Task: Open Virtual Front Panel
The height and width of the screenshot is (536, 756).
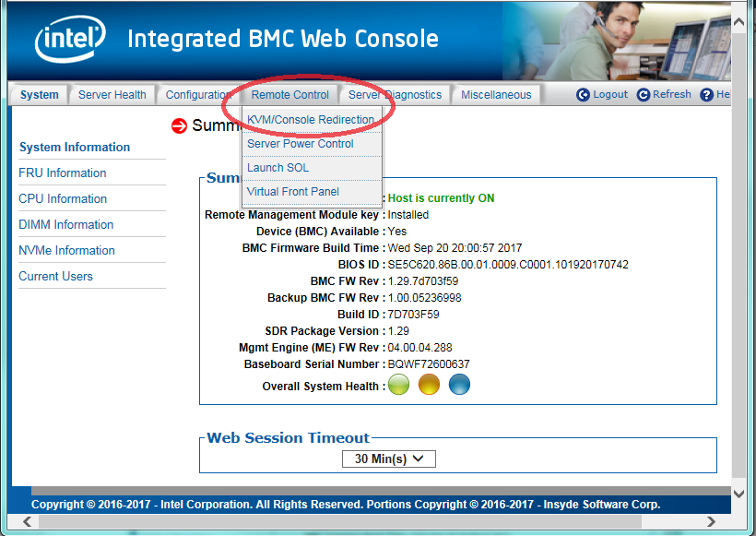Action: 292,192
